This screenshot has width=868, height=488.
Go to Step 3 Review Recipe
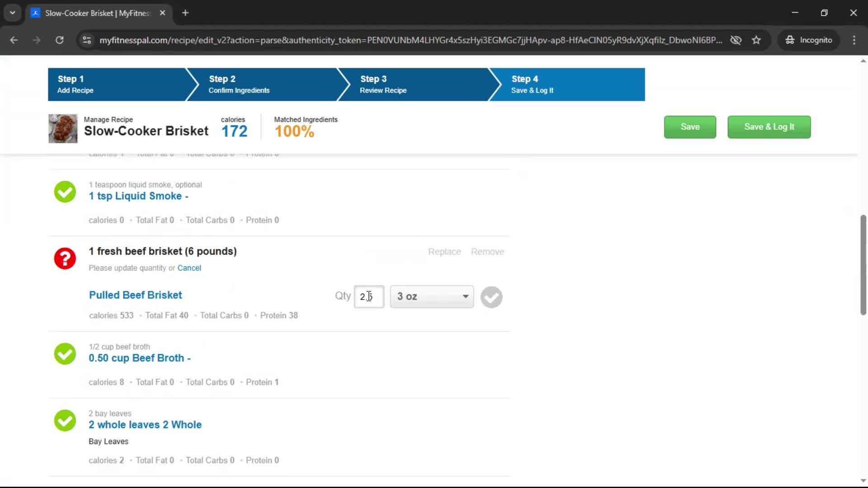click(418, 84)
